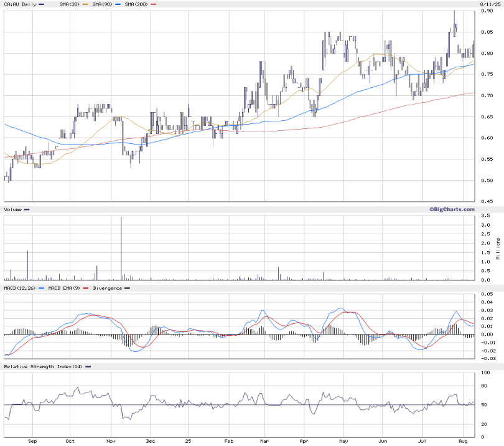Click the Aug label on the time axis
The height and width of the screenshot is (446, 504).
coord(462,441)
